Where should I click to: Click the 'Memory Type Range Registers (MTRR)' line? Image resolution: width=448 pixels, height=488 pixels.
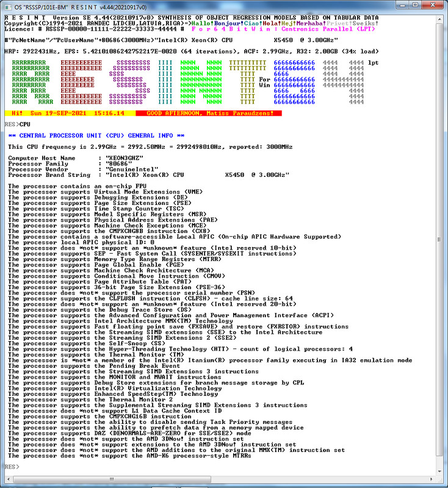tap(115, 259)
